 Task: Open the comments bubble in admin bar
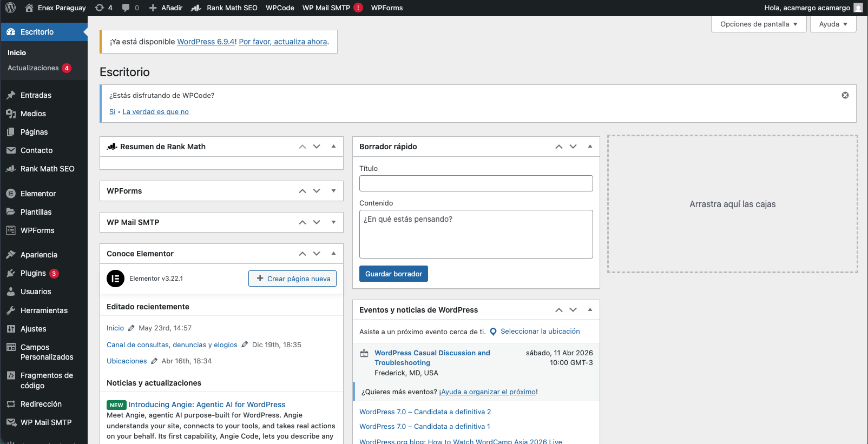(130, 8)
